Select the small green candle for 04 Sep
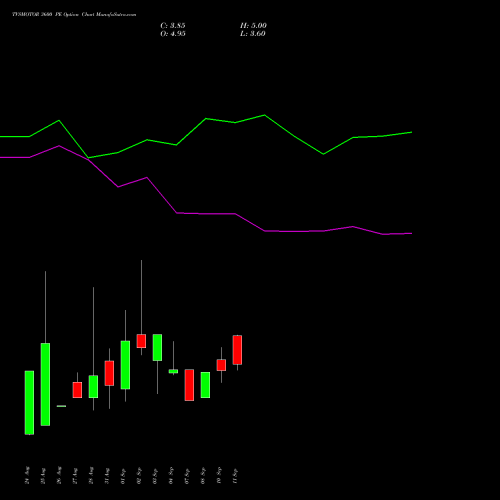Image resolution: width=500 pixels, height=500 pixels. pos(173,371)
